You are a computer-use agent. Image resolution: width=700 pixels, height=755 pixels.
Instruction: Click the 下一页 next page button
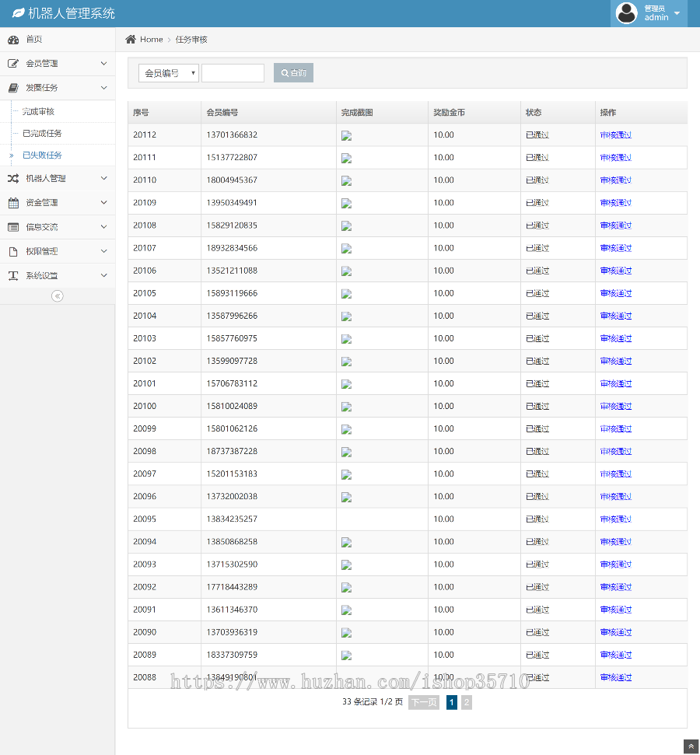424,703
